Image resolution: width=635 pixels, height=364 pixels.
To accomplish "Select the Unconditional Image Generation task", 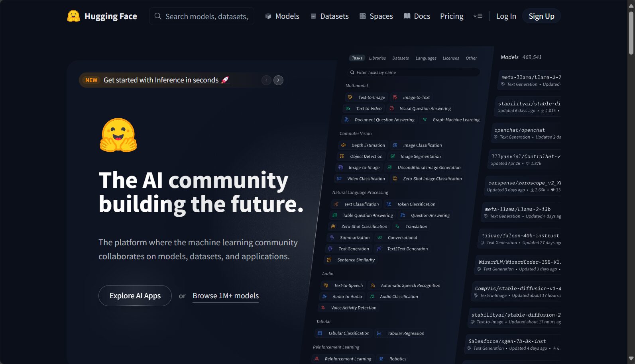I will [424, 167].
